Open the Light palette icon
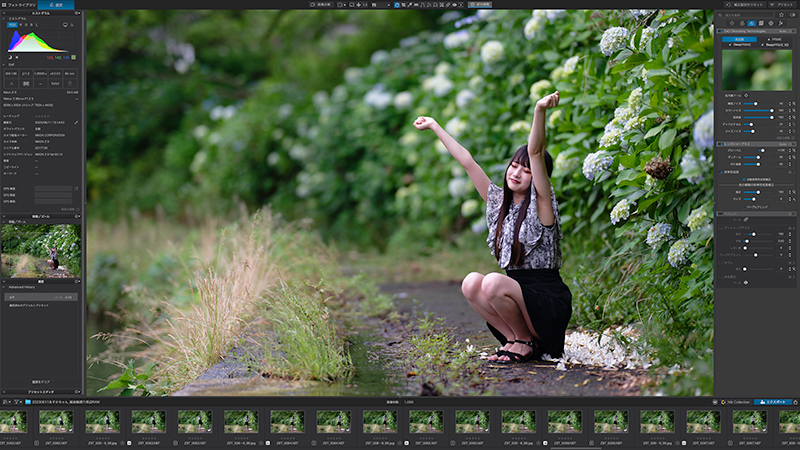This screenshot has height=450, width=800. click(x=732, y=23)
